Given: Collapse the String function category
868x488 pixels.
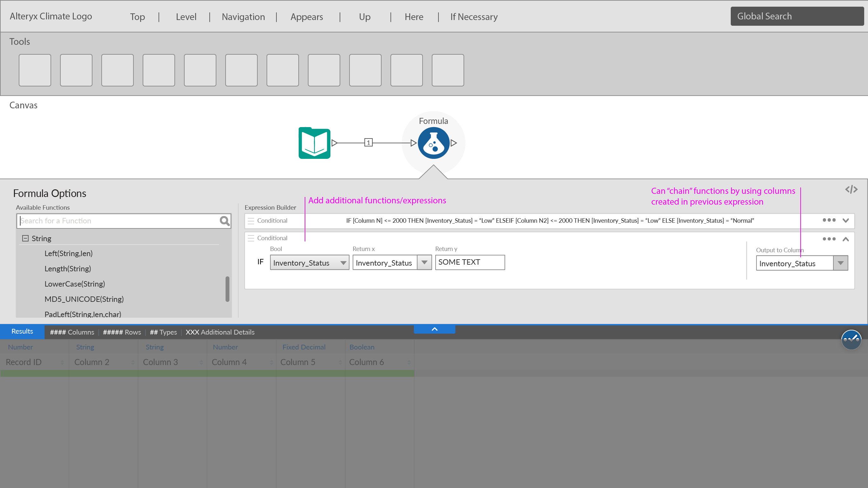Looking at the screenshot, I should point(25,238).
